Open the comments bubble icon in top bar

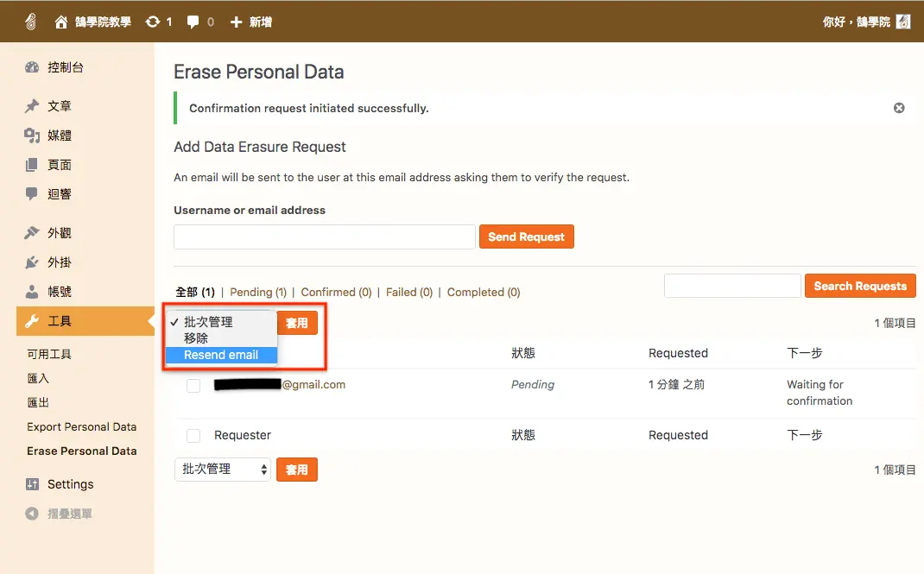193,22
